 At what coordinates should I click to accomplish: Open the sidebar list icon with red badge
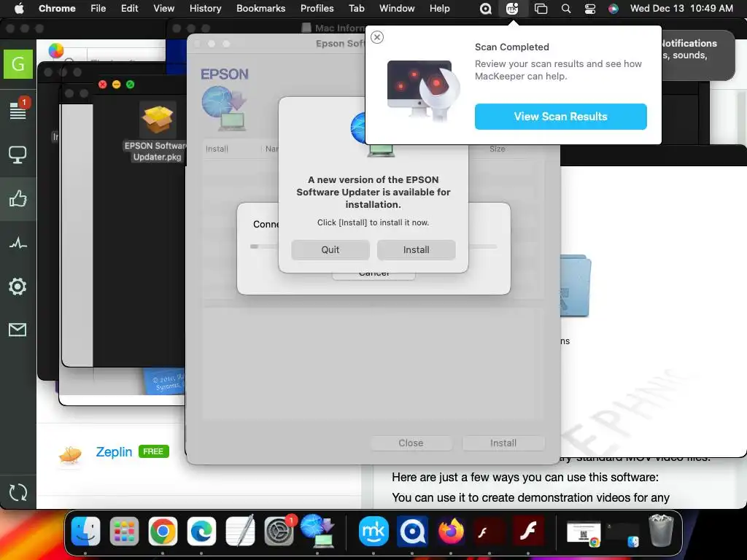point(18,109)
